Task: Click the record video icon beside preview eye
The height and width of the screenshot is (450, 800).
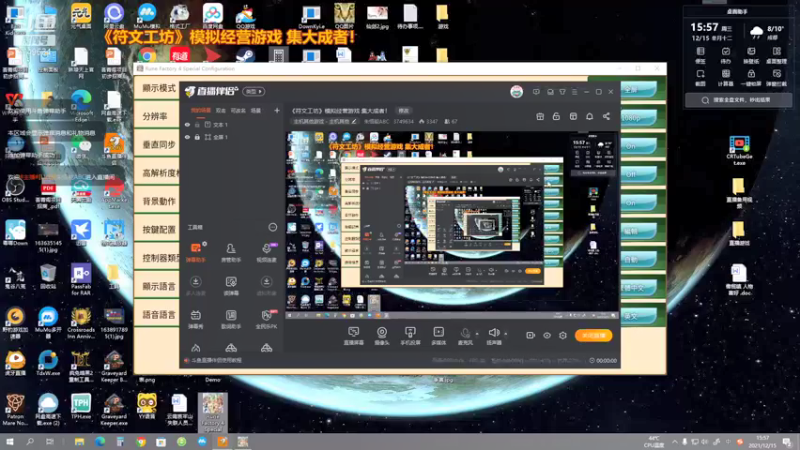Action: pos(531,335)
